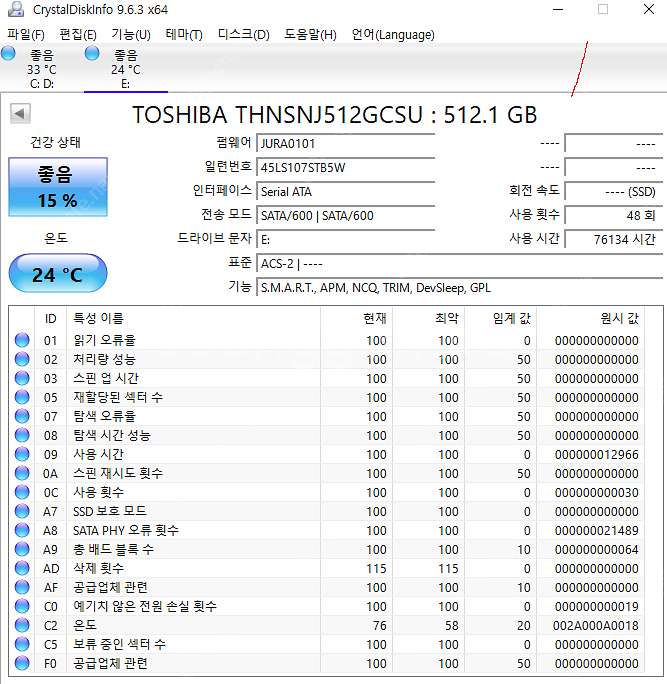Click raw value 000000000030
This screenshot has width=667, height=684.
[x=596, y=492]
